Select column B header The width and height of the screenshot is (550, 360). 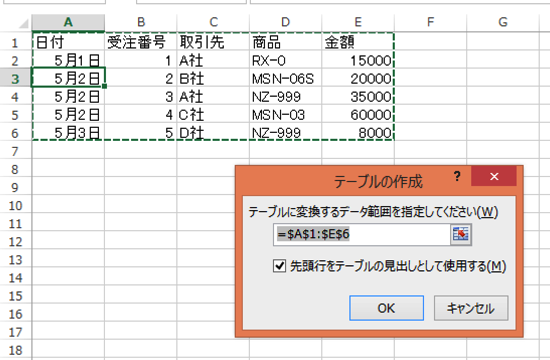click(x=141, y=22)
